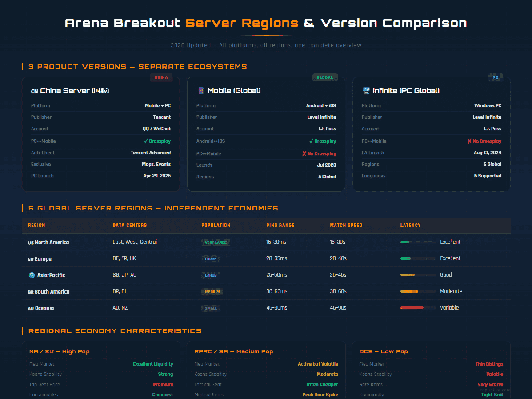Click the '5 Global Server Regions' section heading
Image resolution: width=532 pixels, height=399 pixels.
point(153,208)
